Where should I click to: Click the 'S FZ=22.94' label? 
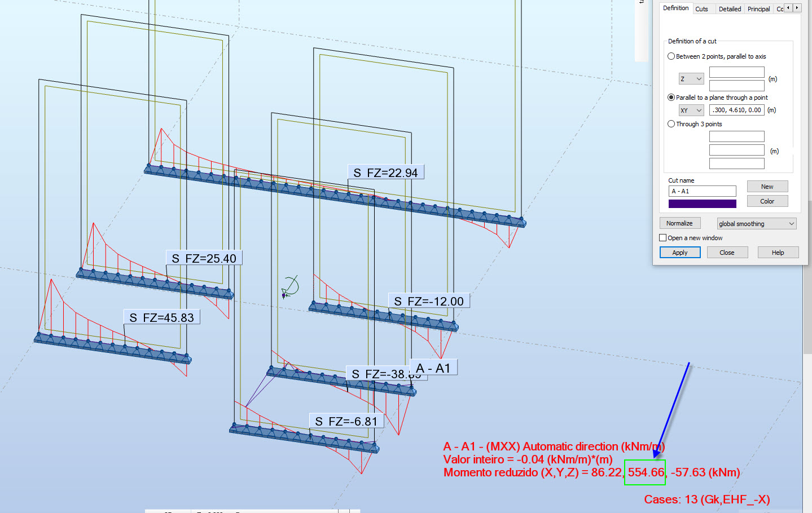[386, 173]
